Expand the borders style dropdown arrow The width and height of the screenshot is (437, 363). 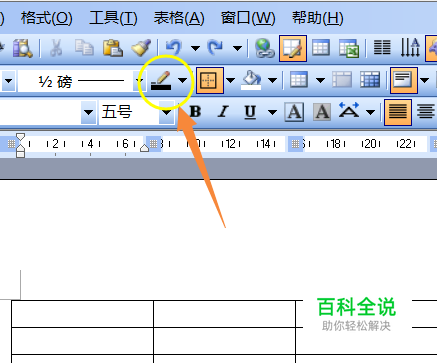pos(230,80)
